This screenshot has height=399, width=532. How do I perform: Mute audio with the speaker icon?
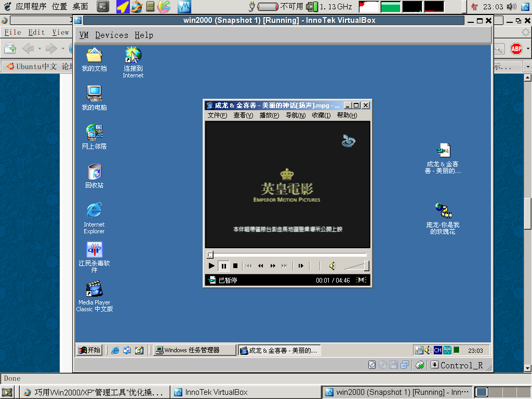[332, 266]
